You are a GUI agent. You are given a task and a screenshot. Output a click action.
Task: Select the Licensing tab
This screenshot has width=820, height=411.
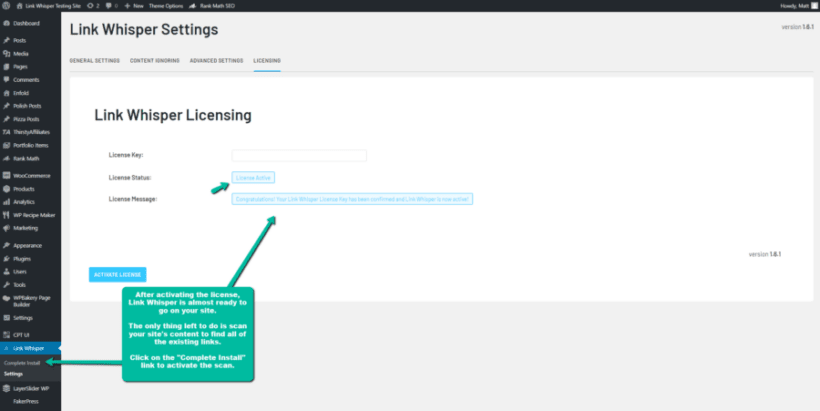[x=267, y=61]
